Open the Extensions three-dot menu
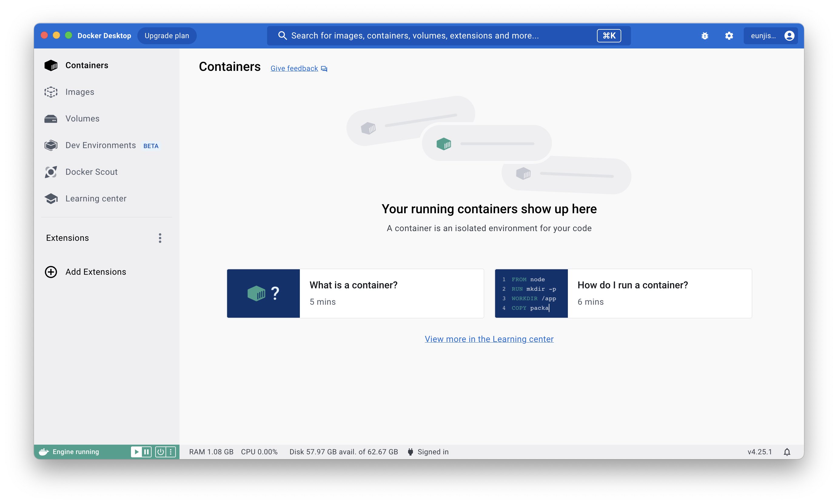This screenshot has width=838, height=504. point(160,238)
